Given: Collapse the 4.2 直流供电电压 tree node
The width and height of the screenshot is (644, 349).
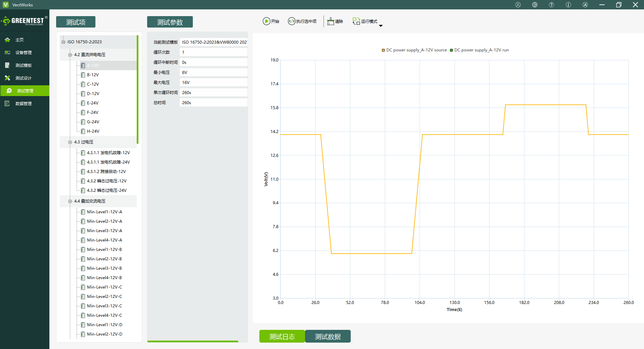Looking at the screenshot, I should coord(70,55).
